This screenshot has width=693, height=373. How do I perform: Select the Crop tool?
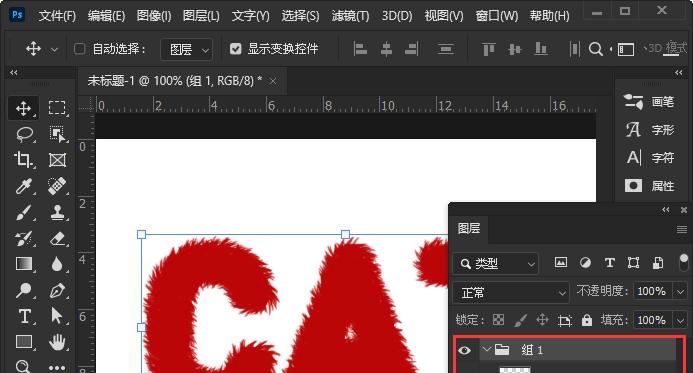[23, 160]
